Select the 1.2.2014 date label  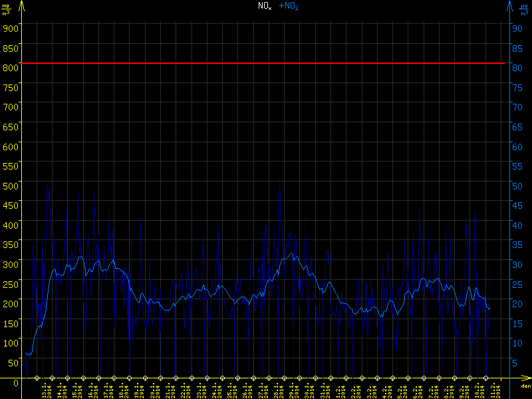click(x=340, y=390)
